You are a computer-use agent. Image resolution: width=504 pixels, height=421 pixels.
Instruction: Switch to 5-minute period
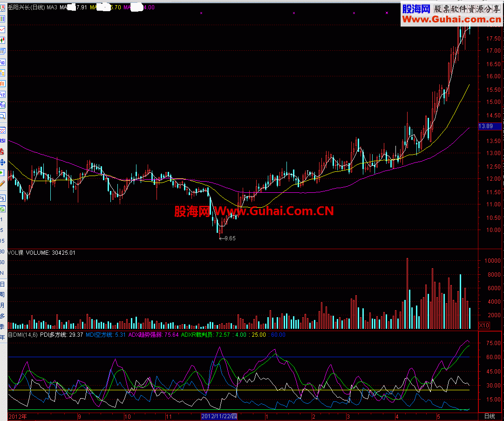point(1,230)
